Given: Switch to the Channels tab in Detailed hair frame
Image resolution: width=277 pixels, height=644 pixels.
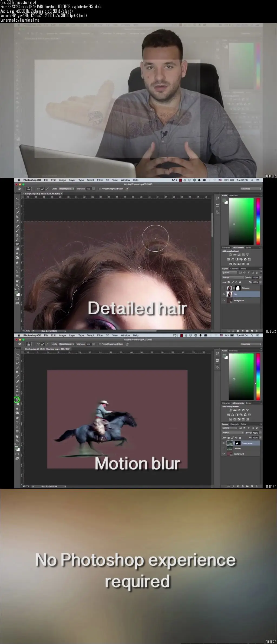Looking at the screenshot, I should [x=234, y=269].
